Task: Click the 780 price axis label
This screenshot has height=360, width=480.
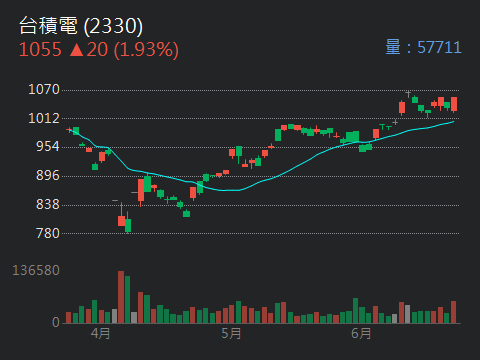Action: coord(48,233)
